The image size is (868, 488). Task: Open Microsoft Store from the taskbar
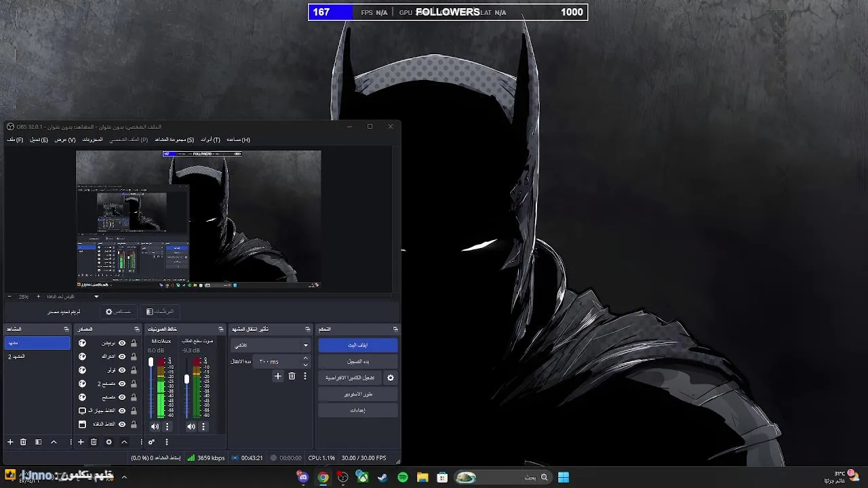[442, 477]
